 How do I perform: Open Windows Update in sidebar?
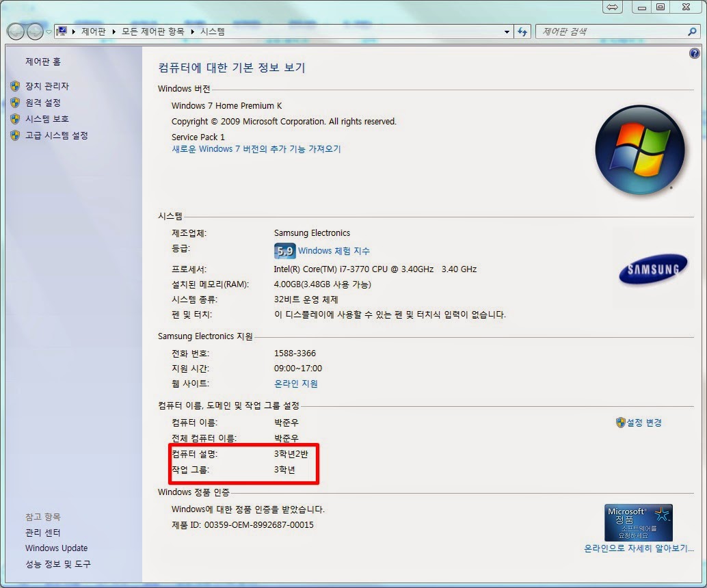coord(56,548)
